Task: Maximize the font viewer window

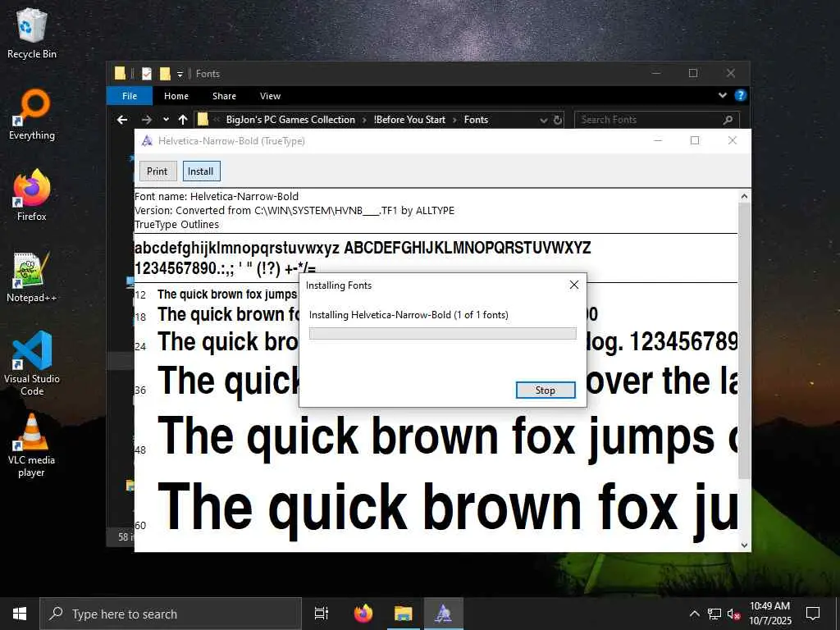Action: [695, 140]
